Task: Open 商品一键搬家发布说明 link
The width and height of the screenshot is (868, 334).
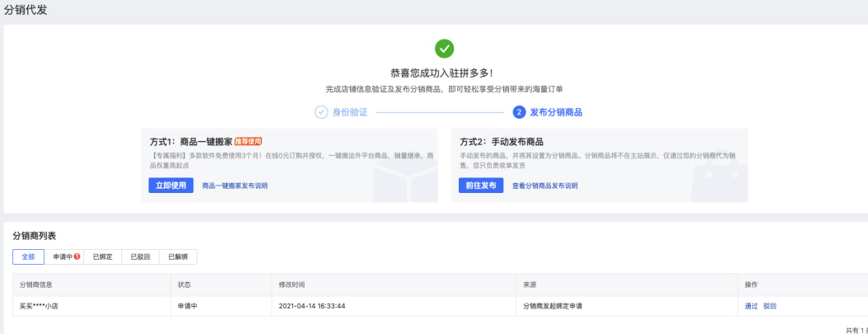Action: click(x=234, y=186)
